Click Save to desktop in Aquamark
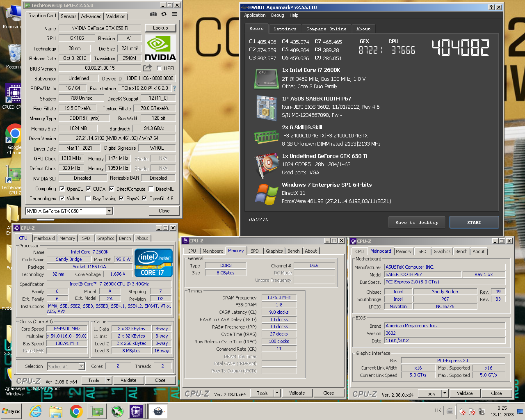The width and height of the screenshot is (525, 420). pyautogui.click(x=417, y=222)
